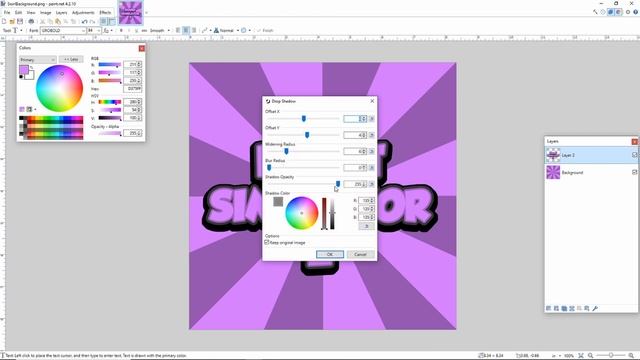Select the Background layer row
Viewport: 640px width, 360px height.
[591, 172]
